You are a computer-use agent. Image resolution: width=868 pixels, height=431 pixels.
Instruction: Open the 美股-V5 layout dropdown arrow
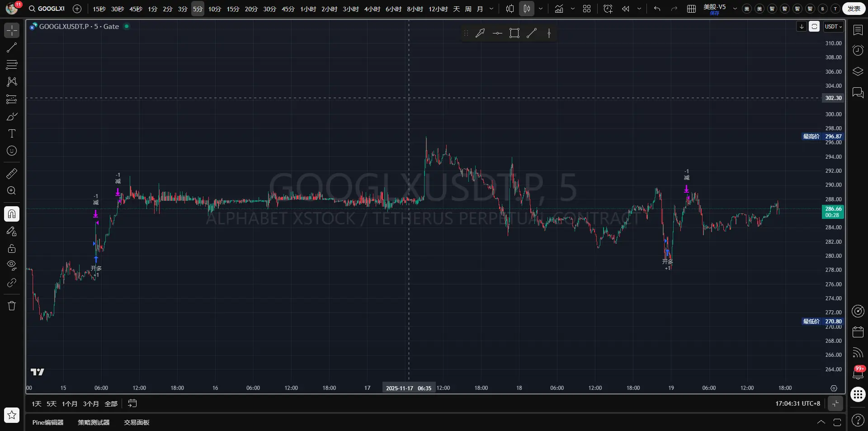[x=735, y=9]
